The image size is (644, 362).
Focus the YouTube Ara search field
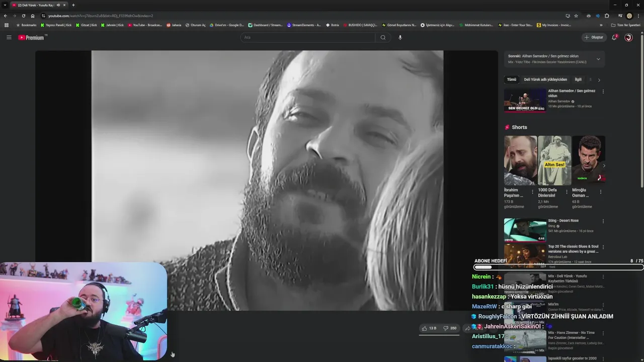307,37
